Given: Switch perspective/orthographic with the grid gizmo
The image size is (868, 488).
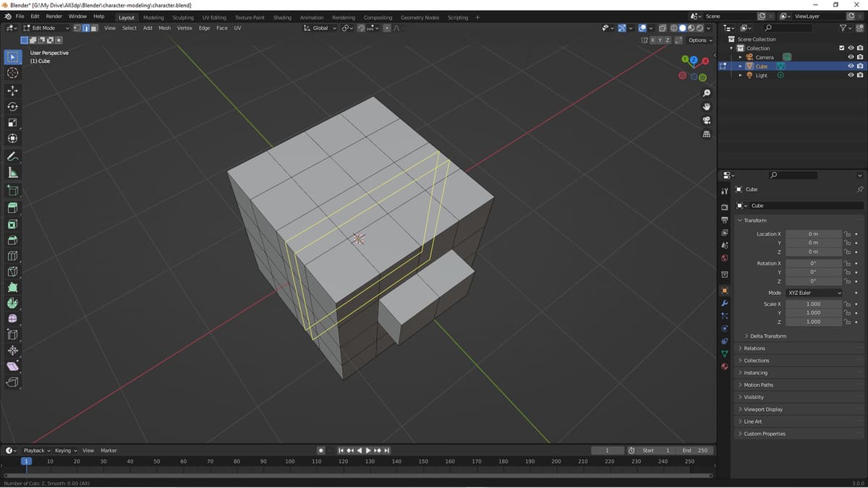Looking at the screenshot, I should tap(707, 134).
